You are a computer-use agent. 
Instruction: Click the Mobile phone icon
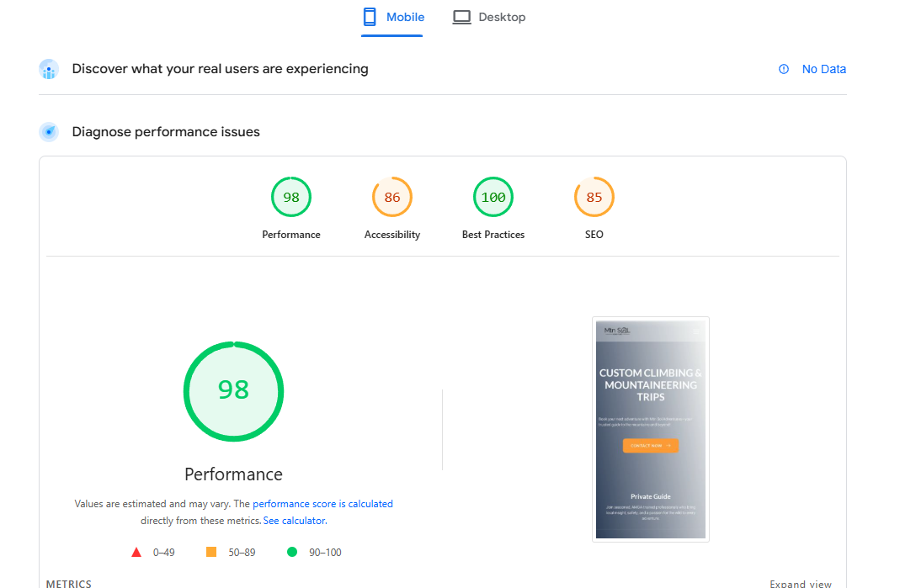click(x=369, y=17)
